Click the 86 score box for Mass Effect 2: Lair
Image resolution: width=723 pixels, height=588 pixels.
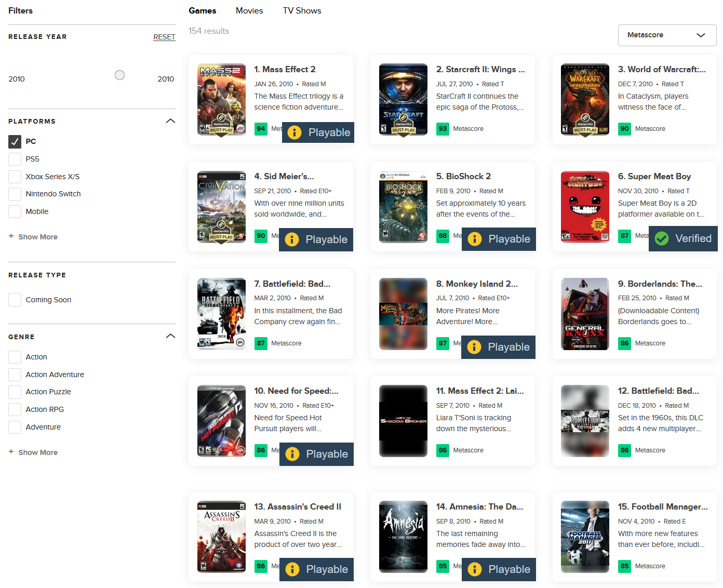click(x=443, y=450)
